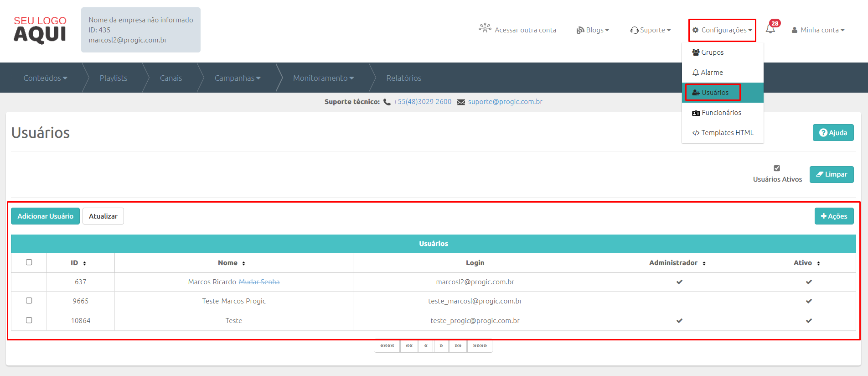Select the checkbox for user 10864
868x376 pixels.
pos(29,320)
